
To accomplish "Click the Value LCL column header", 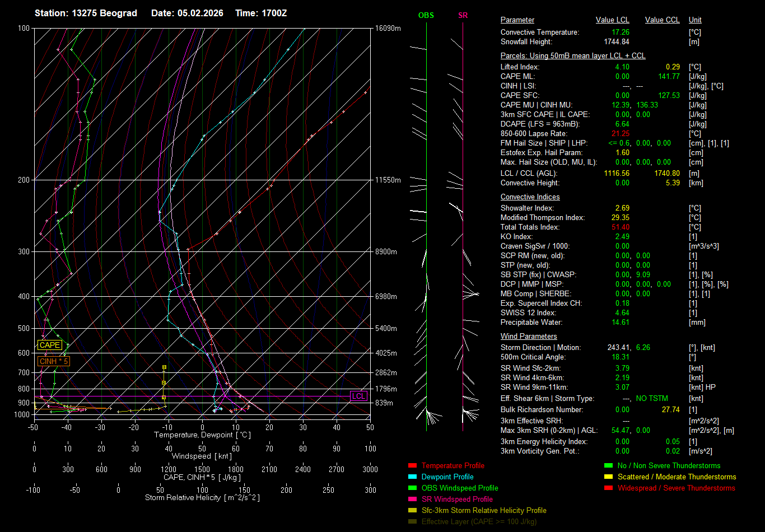I will [x=612, y=20].
